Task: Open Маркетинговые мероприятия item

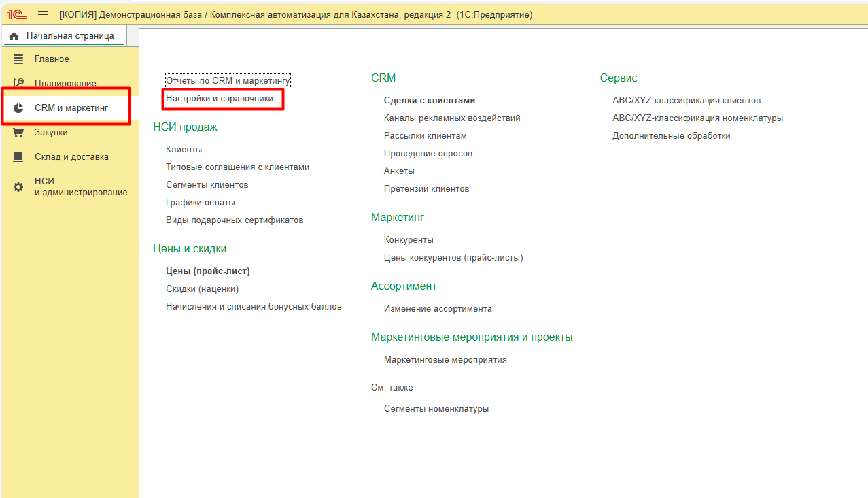Action: click(445, 360)
